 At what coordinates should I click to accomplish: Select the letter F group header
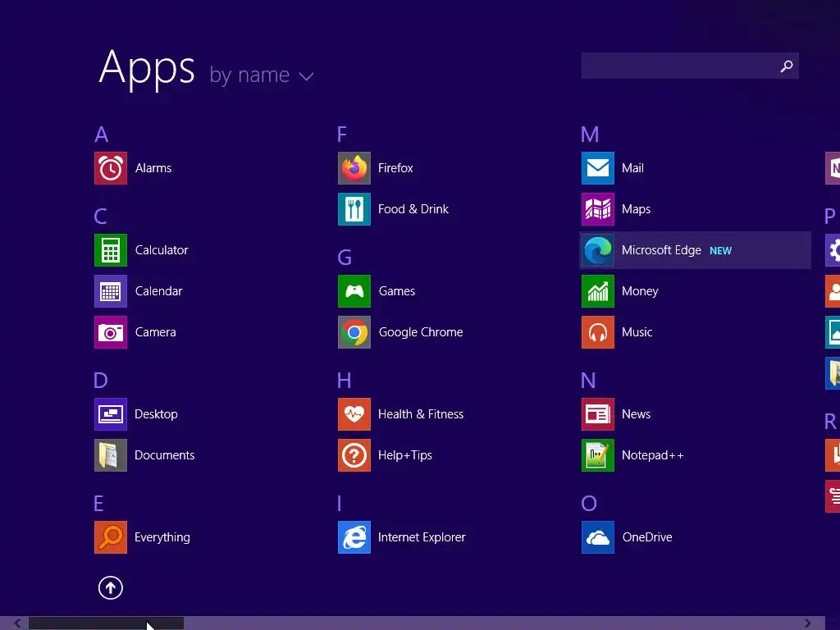[342, 135]
